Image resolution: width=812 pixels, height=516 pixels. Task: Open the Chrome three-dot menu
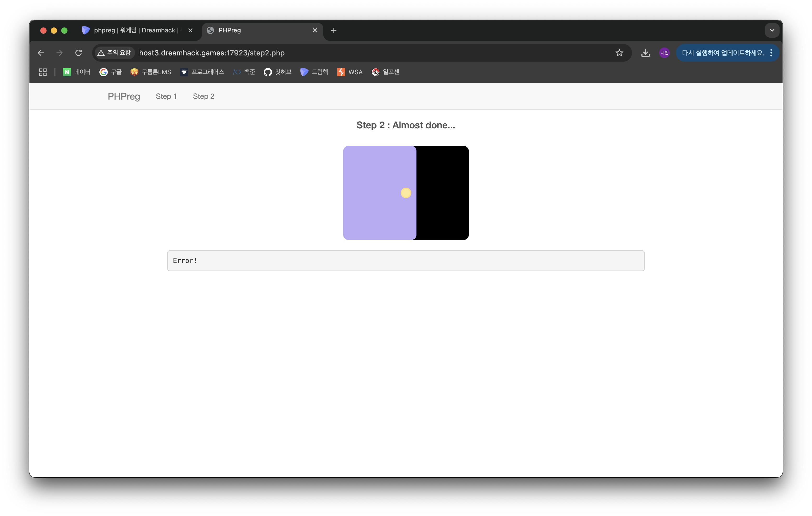pyautogui.click(x=771, y=53)
